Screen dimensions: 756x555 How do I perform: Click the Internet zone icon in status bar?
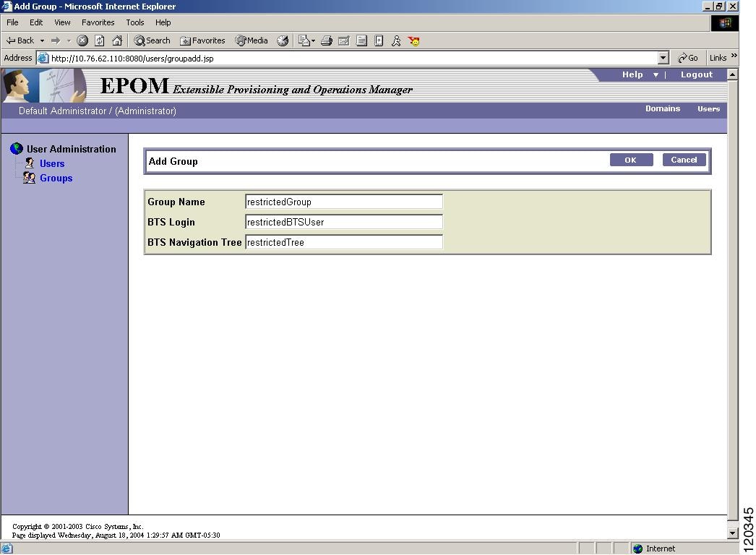click(x=639, y=548)
